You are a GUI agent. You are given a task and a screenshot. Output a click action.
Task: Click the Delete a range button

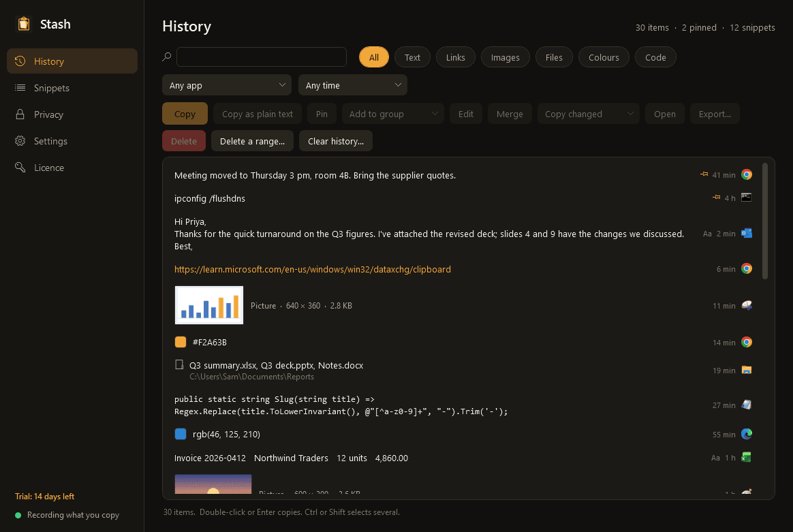pyautogui.click(x=252, y=140)
